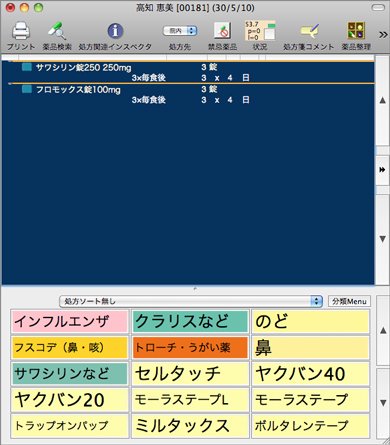The image size is (390, 445).
Task: Select the サワシリンなど preset
Action: [70, 374]
